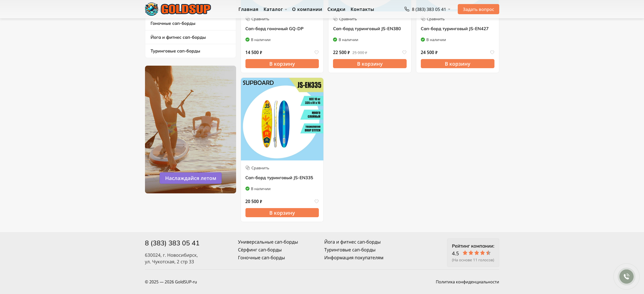Go to Контакты page
The height and width of the screenshot is (294, 644).
coord(362,9)
